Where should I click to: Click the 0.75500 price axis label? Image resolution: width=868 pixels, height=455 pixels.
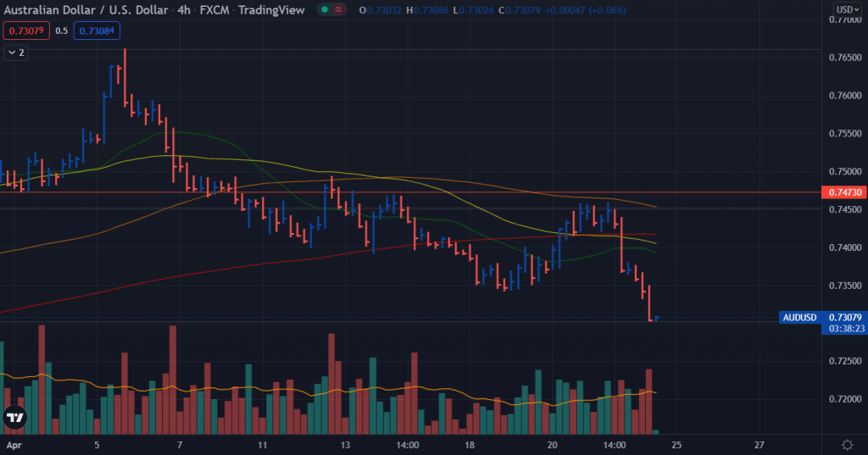point(845,133)
